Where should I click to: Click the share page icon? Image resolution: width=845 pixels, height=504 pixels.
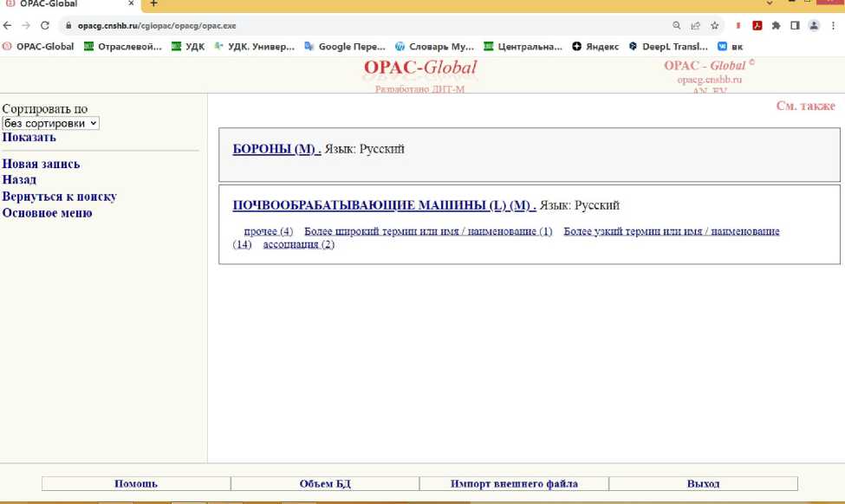(696, 25)
